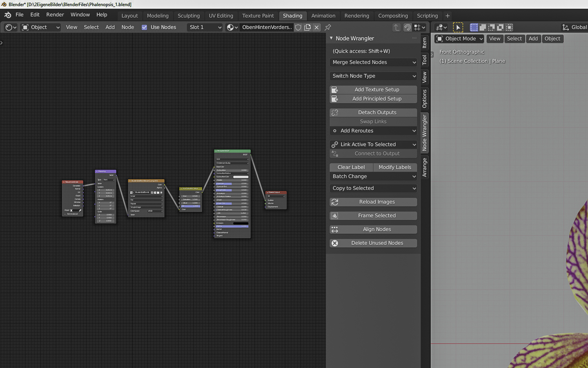Open the Render menu

tap(55, 15)
